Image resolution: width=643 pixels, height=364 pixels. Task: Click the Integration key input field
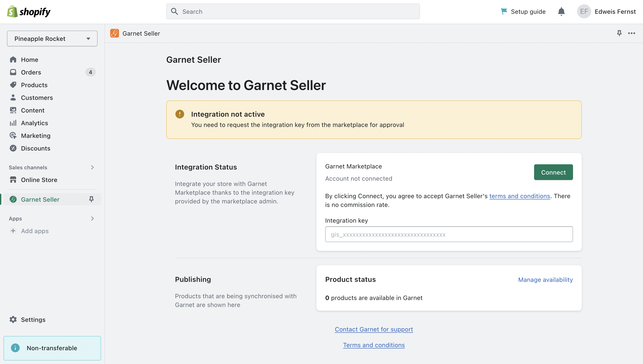(449, 234)
